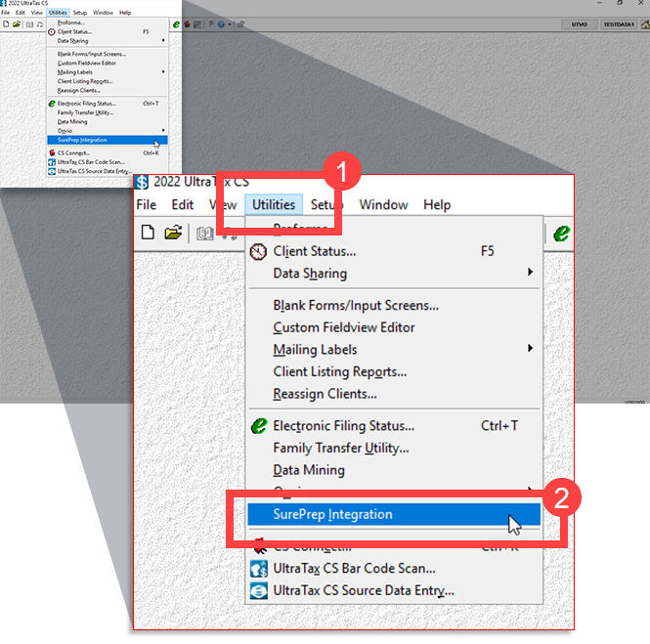Image resolution: width=650 pixels, height=644 pixels.
Task: Choose Electronic Filing Status... in the small window menu
Action: pyautogui.click(x=108, y=104)
